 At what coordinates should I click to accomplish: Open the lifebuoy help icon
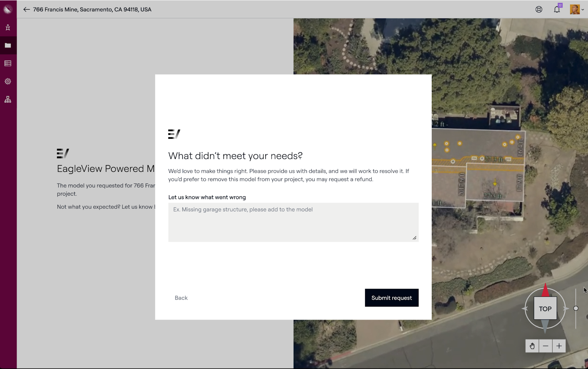point(539,10)
